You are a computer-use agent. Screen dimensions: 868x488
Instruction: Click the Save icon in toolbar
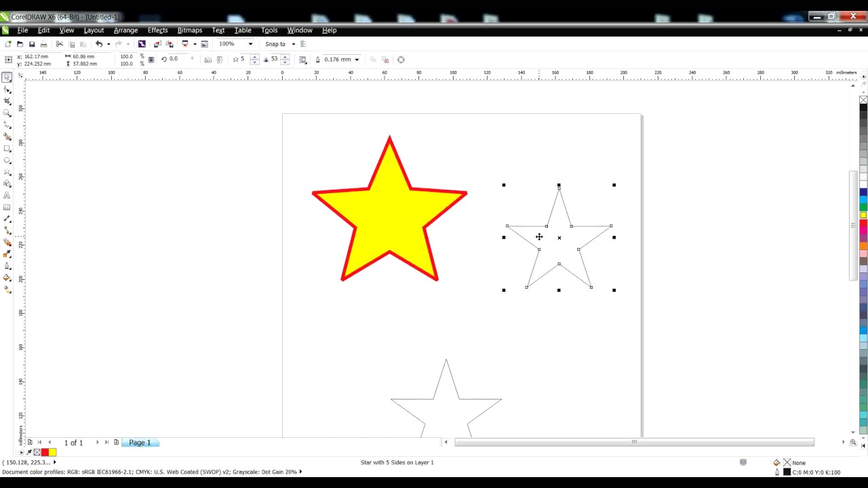(32, 44)
